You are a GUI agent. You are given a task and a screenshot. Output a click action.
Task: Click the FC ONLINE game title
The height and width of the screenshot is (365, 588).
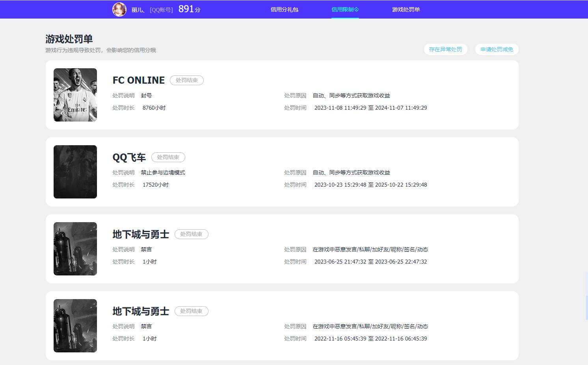click(x=139, y=80)
